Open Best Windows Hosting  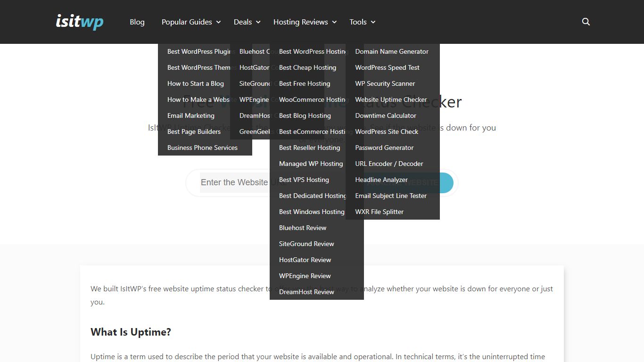pyautogui.click(x=312, y=212)
